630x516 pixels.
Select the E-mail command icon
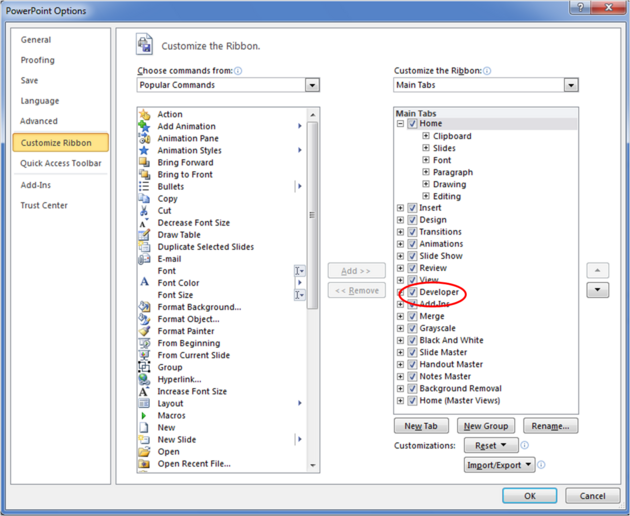click(145, 259)
